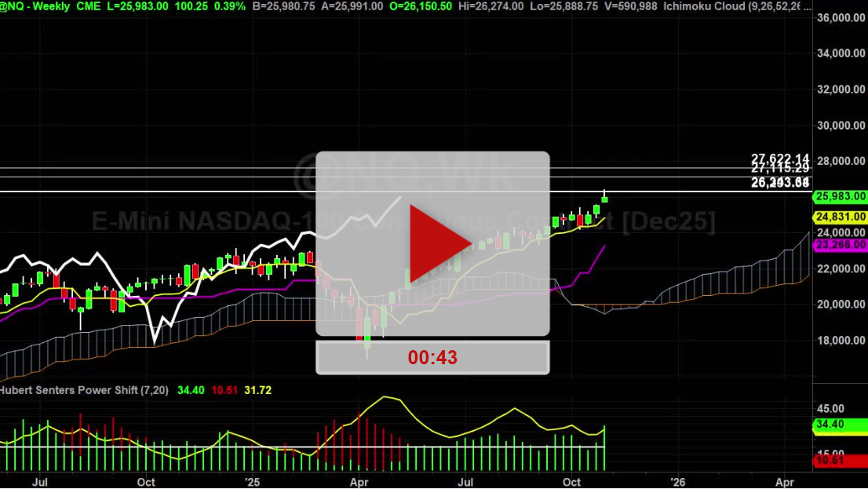Click the Hi=26,274.00 high value

pyautogui.click(x=491, y=6)
